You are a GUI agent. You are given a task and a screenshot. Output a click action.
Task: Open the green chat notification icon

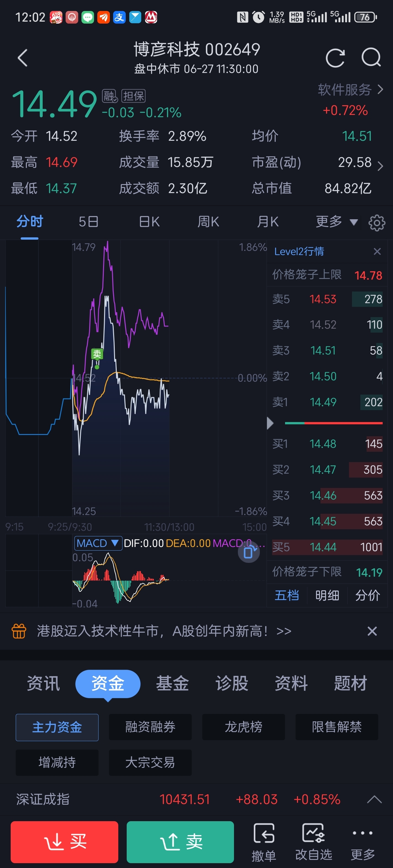tap(88, 17)
